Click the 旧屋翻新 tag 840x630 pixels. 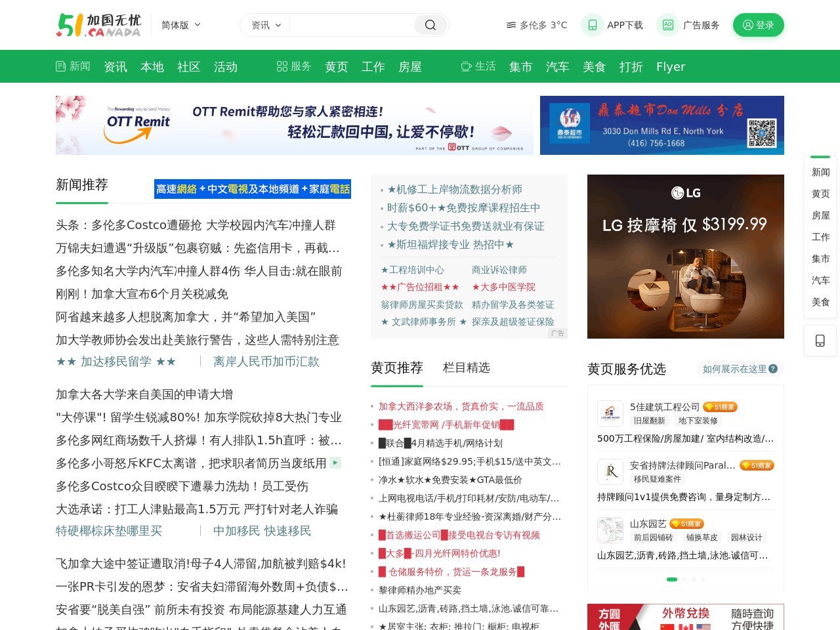point(650,421)
